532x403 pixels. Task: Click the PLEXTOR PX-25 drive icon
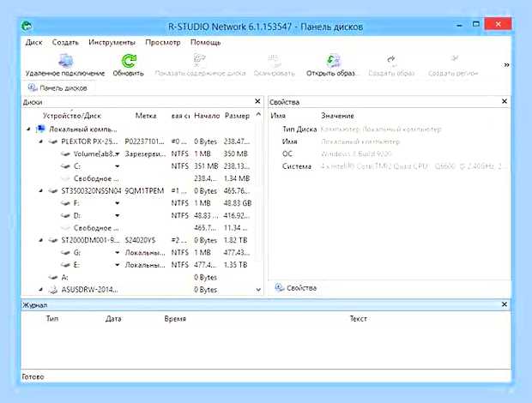52,141
